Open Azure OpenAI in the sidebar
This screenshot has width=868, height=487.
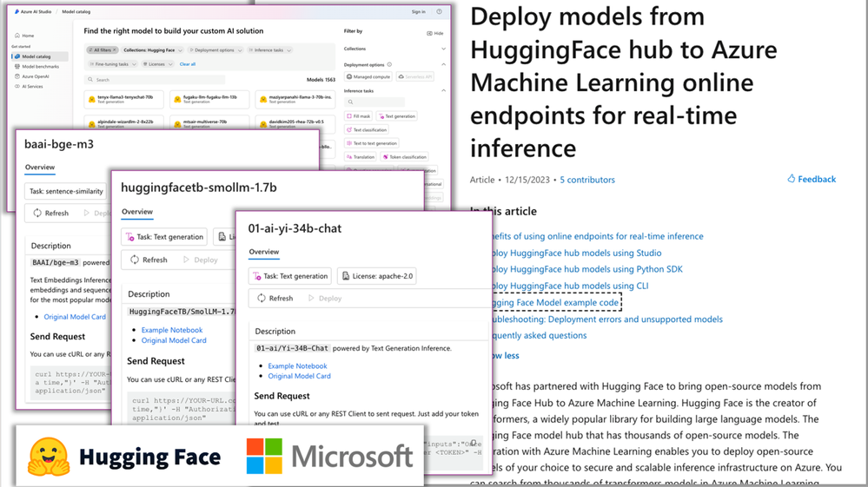pyautogui.click(x=31, y=76)
